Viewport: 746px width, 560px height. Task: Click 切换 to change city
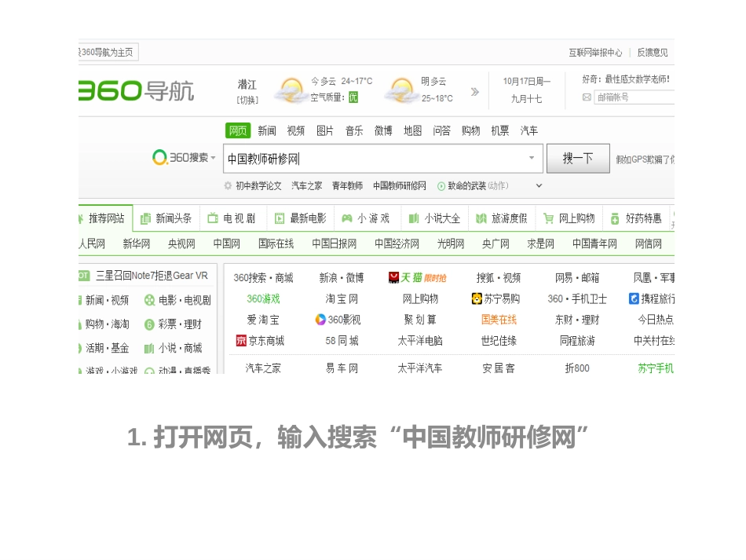point(247,100)
